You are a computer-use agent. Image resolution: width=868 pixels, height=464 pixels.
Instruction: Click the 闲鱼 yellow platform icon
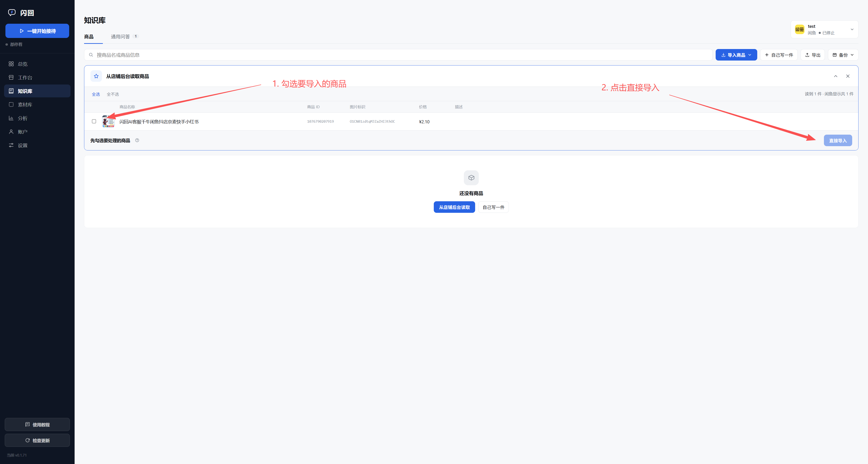(800, 30)
